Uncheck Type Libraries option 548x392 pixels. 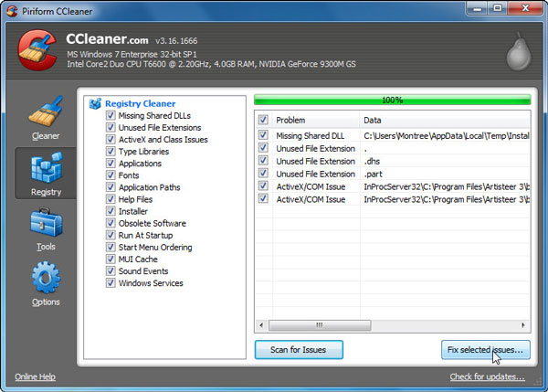pyautogui.click(x=111, y=152)
